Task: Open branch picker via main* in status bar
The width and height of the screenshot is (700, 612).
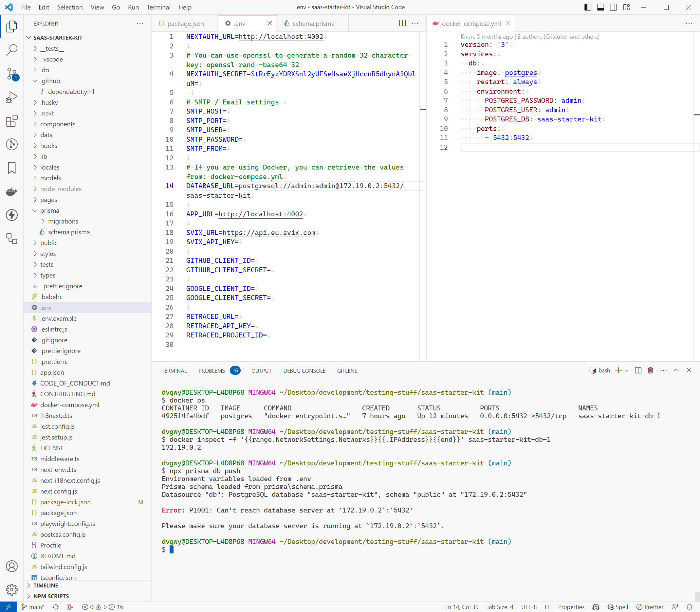Action: tap(33, 607)
